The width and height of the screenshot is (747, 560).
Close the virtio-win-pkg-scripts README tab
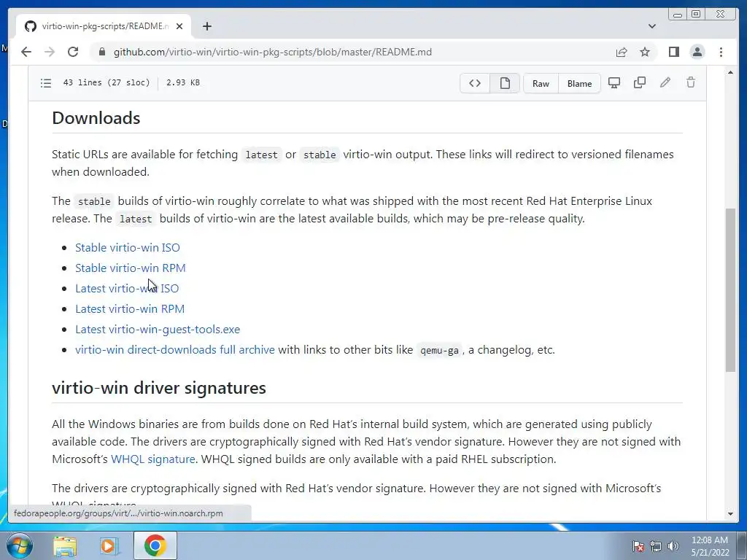(x=179, y=26)
